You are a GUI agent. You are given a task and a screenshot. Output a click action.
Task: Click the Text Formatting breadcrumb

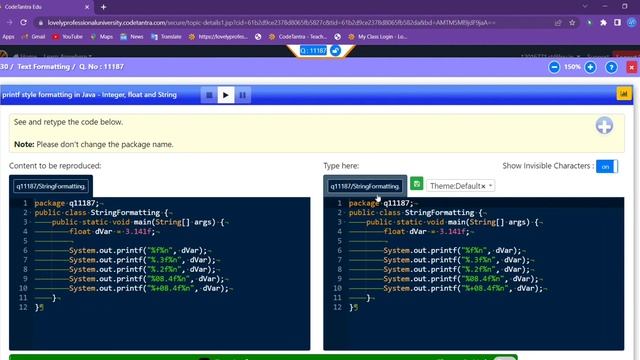[x=43, y=67]
